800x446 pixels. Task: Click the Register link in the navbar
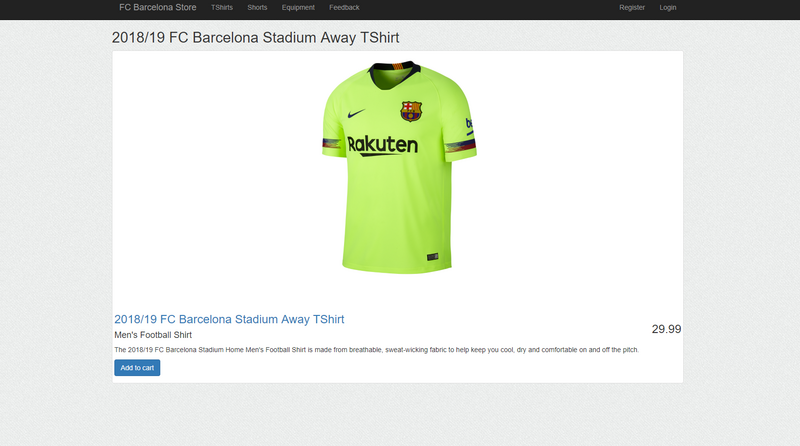click(x=632, y=8)
